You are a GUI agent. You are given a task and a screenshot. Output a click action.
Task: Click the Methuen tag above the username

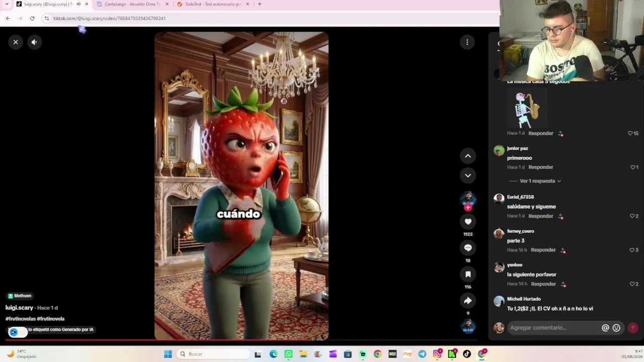click(x=20, y=296)
